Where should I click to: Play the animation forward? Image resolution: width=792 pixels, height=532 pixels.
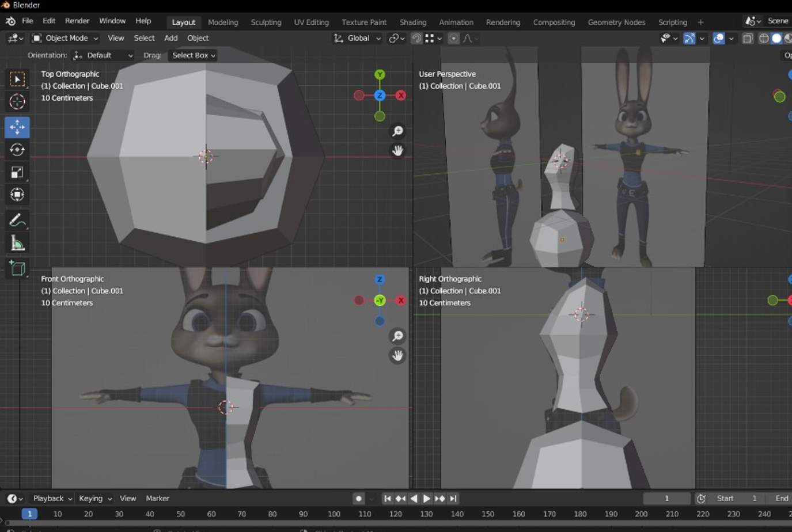[427, 499]
